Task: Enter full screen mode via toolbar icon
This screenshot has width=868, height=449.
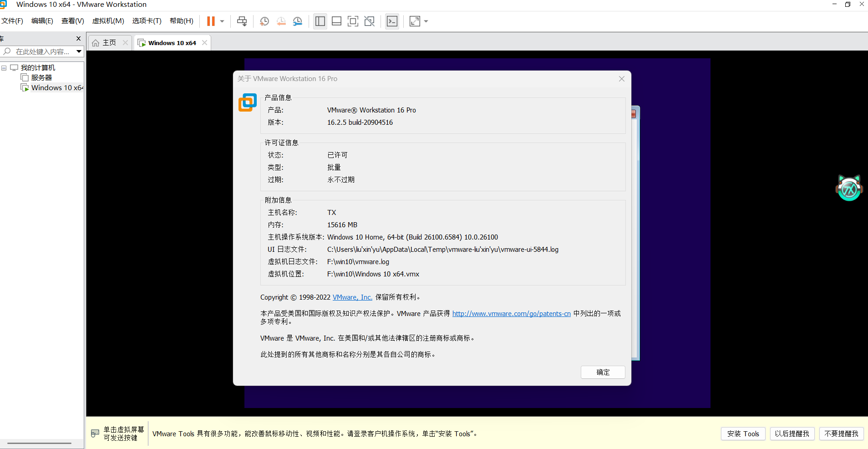Action: click(353, 21)
